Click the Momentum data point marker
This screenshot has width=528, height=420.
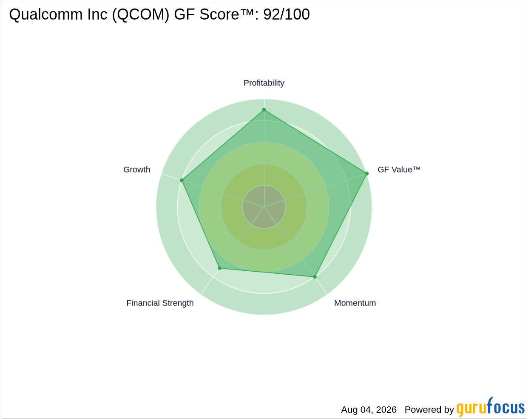(x=315, y=277)
